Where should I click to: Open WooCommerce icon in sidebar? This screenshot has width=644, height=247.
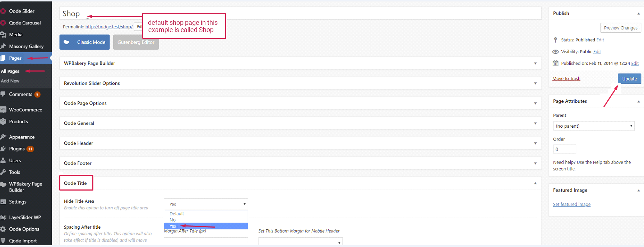3,110
